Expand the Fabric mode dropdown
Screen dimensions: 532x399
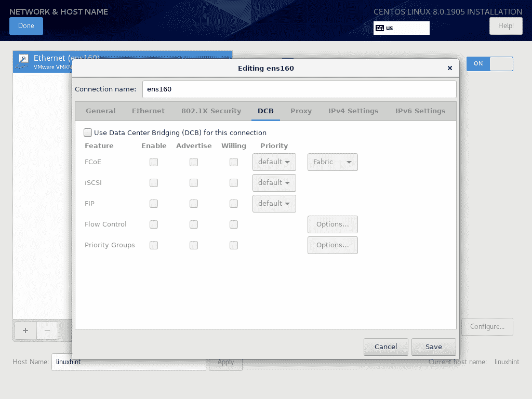pyautogui.click(x=332, y=162)
